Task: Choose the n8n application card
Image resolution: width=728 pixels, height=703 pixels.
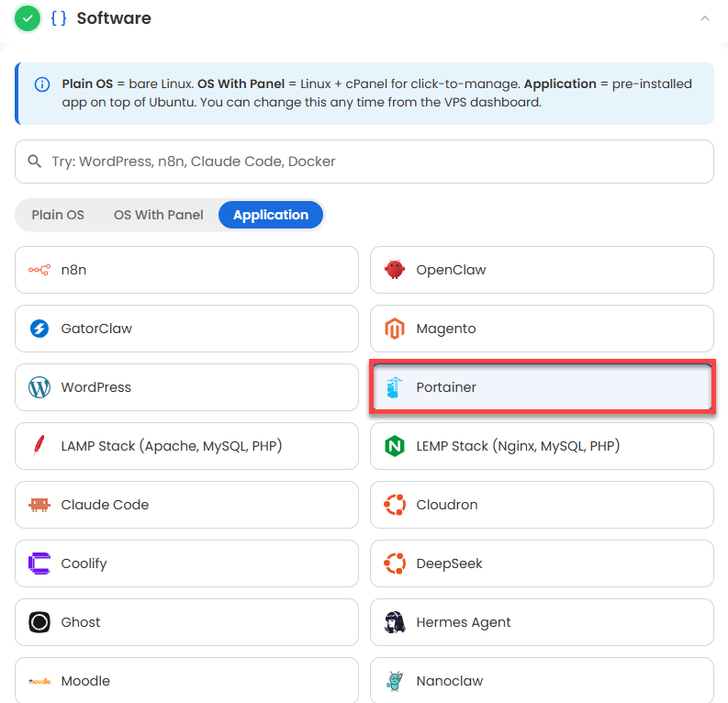Action: (186, 270)
